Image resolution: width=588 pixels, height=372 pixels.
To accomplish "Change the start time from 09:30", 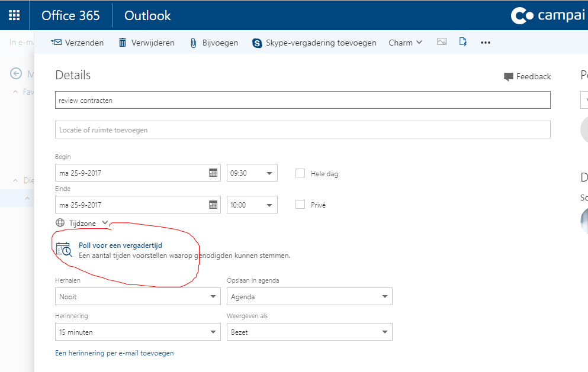I will pos(252,173).
